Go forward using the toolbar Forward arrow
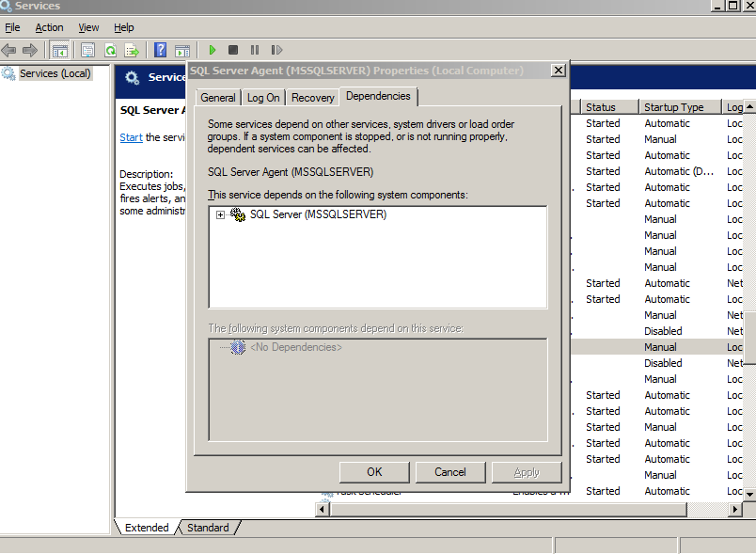The image size is (756, 554). (30, 50)
